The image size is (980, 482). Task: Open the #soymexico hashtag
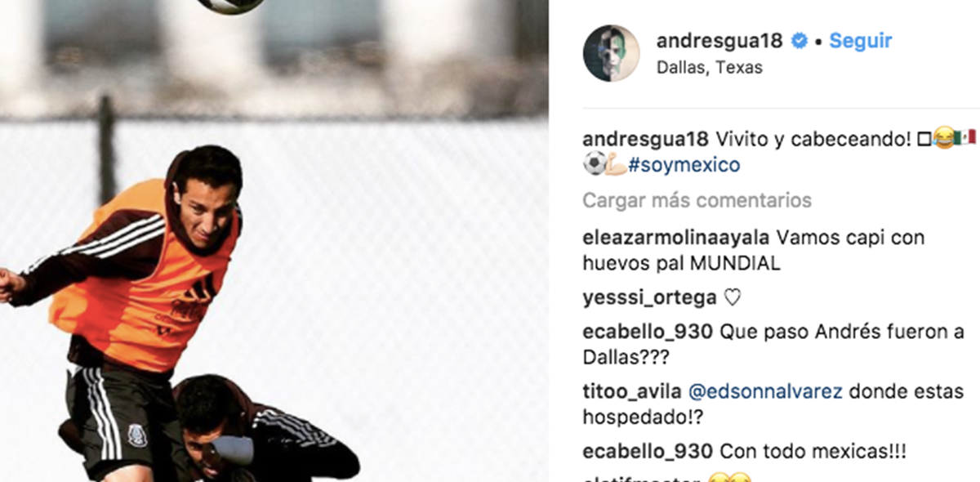coord(684,165)
